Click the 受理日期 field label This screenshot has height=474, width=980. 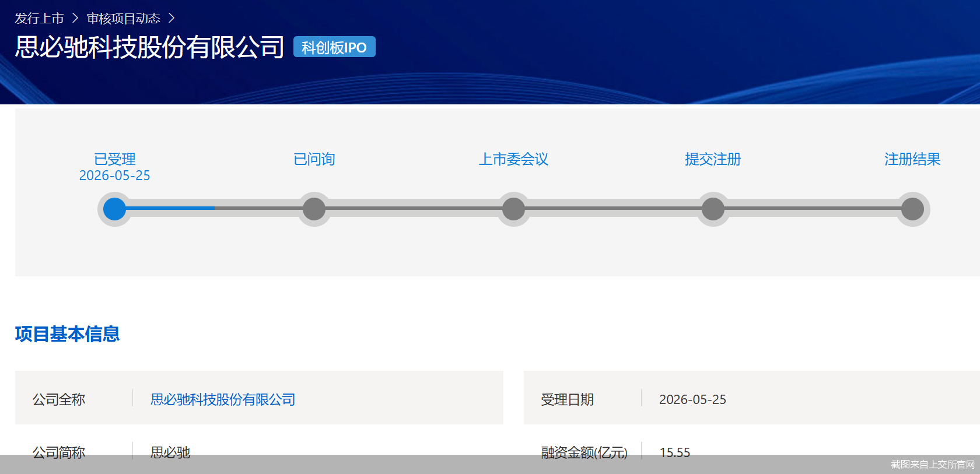(x=567, y=399)
